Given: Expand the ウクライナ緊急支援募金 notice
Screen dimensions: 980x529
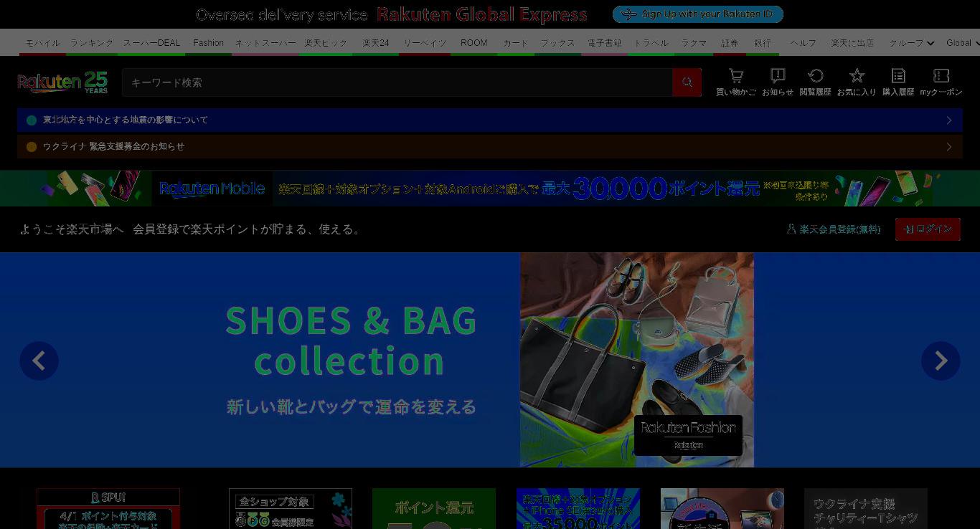Looking at the screenshot, I should 490,146.
